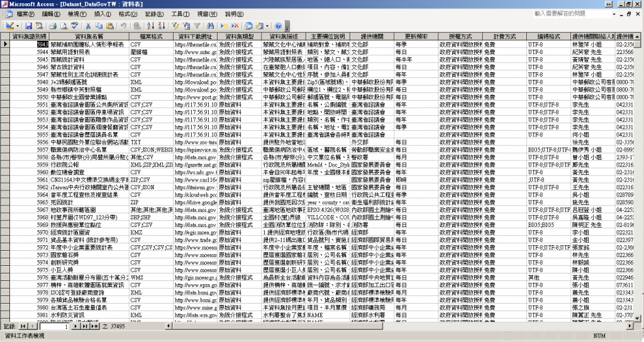Click cell 蒙藏用語對照表 in row 5944
Screen dimensions: 644x342
[89, 52]
